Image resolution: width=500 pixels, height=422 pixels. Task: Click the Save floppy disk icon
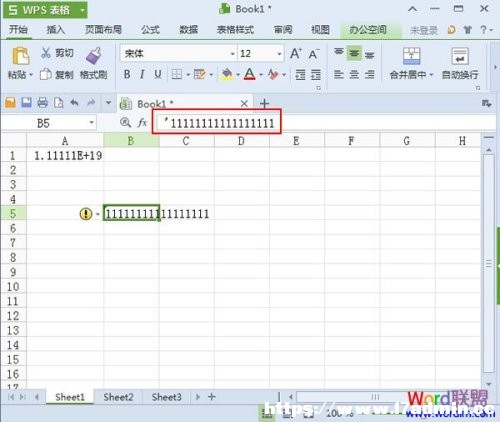pos(26,103)
